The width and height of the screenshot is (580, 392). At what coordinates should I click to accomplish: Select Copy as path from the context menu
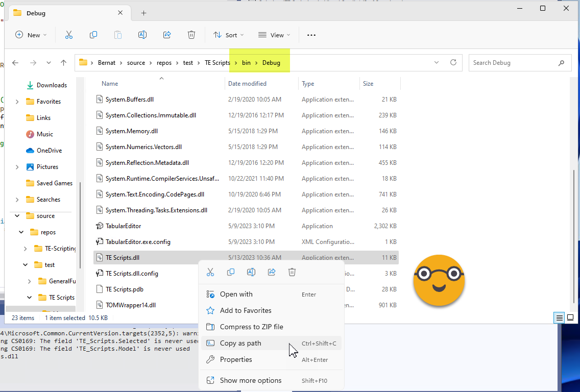pos(240,343)
